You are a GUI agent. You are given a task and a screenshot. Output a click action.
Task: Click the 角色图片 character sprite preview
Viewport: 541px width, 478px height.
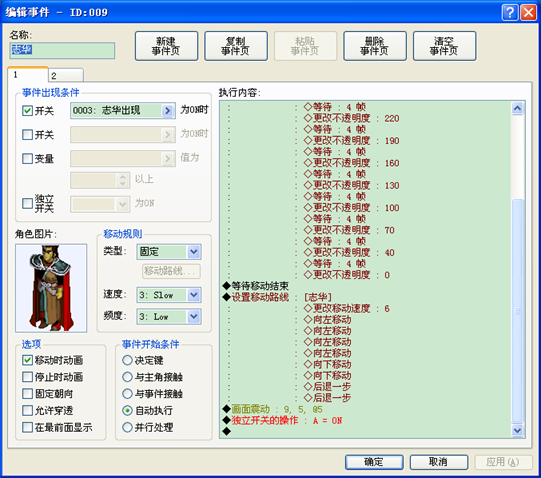click(x=51, y=288)
